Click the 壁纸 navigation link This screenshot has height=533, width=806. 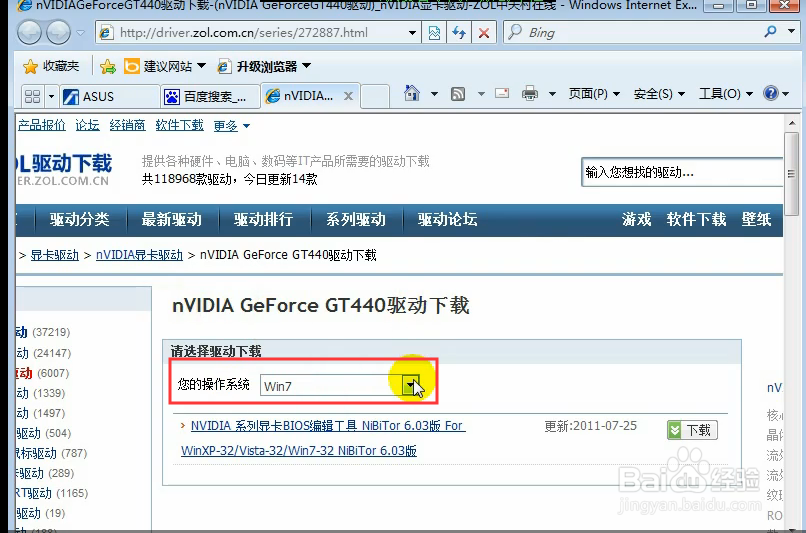pos(756,219)
